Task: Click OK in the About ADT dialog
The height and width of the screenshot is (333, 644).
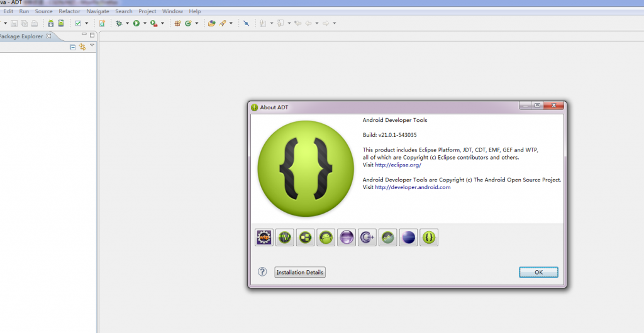Action: tap(538, 272)
